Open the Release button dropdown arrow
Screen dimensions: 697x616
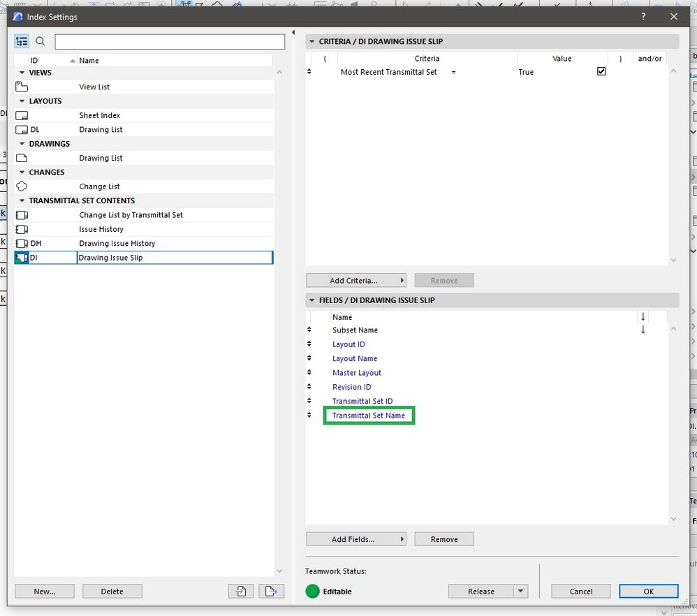coord(520,591)
